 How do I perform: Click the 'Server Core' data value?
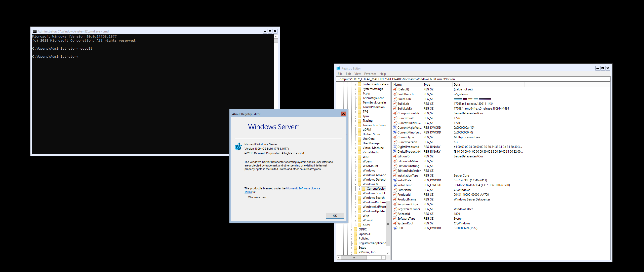pyautogui.click(x=461, y=176)
